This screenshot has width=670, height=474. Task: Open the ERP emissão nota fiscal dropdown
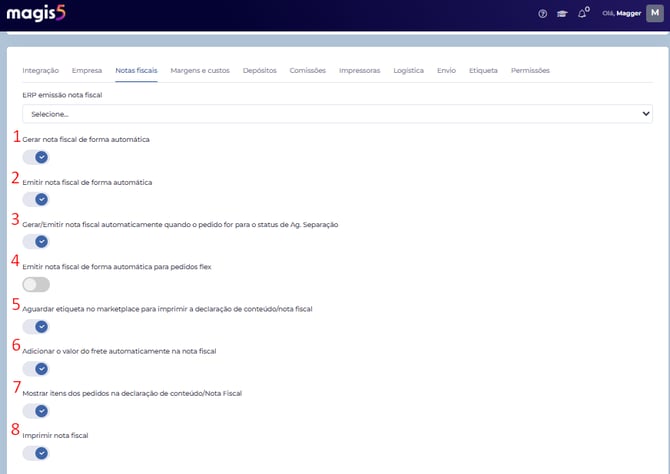coord(337,114)
